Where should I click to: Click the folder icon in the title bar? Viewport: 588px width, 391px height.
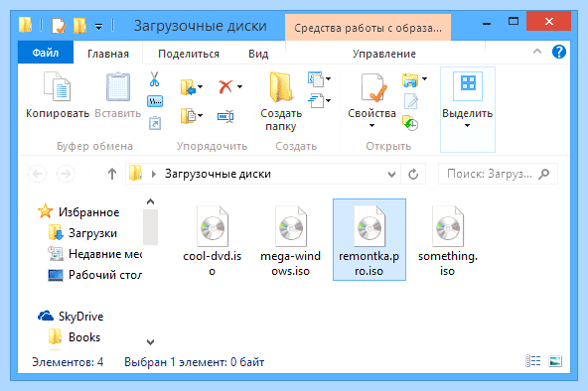click(x=26, y=25)
